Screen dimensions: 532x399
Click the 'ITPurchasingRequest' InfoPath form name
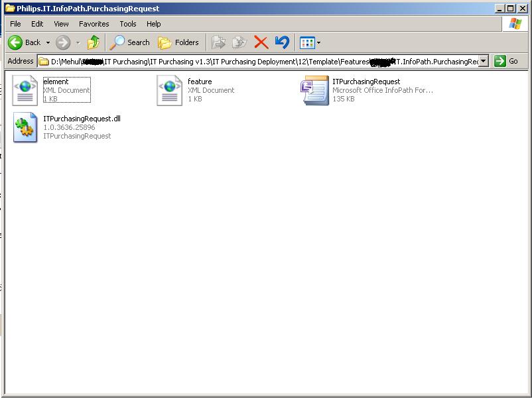[x=366, y=82]
